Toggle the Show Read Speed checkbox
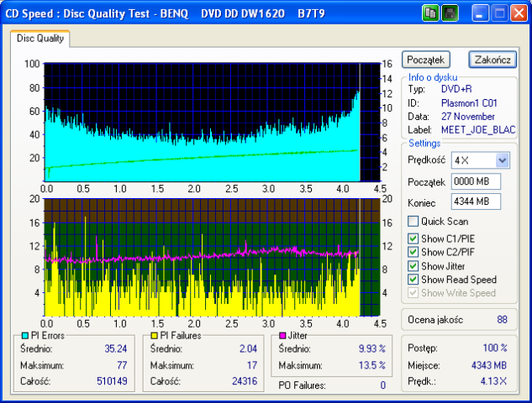 (413, 280)
